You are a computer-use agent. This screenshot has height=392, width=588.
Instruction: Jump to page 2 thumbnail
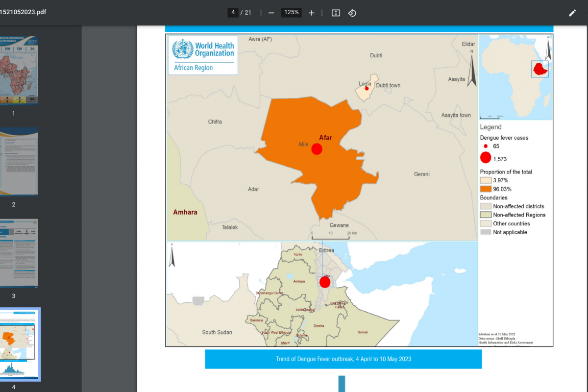(20, 162)
